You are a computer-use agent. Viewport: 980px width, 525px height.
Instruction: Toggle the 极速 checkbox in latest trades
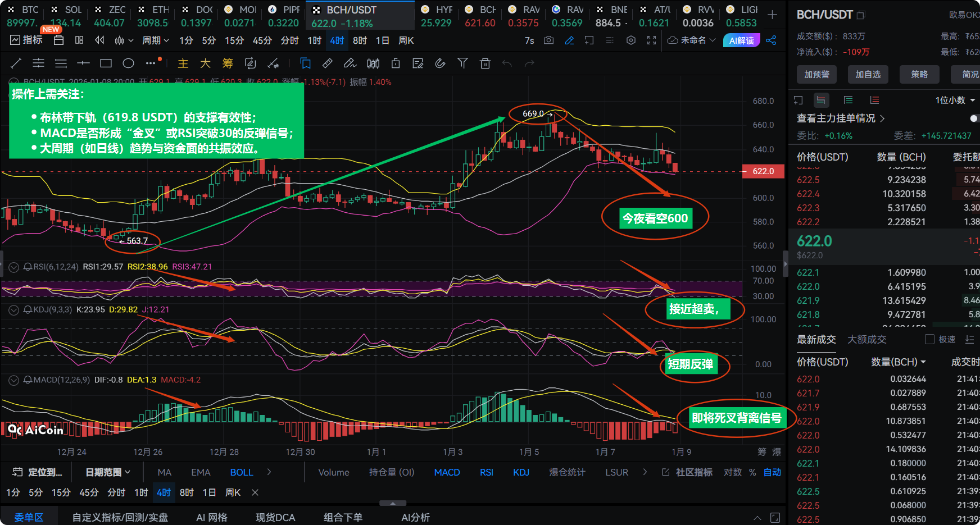(929, 339)
